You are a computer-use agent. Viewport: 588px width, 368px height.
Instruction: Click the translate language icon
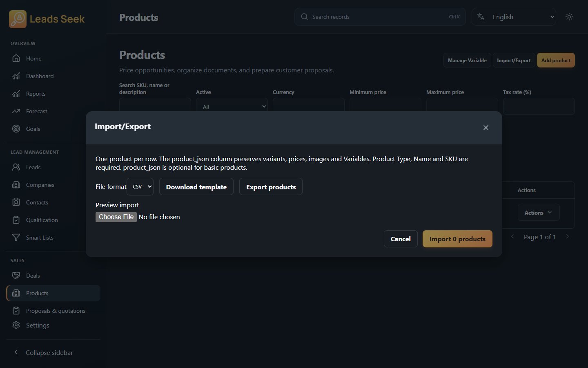pos(481,17)
